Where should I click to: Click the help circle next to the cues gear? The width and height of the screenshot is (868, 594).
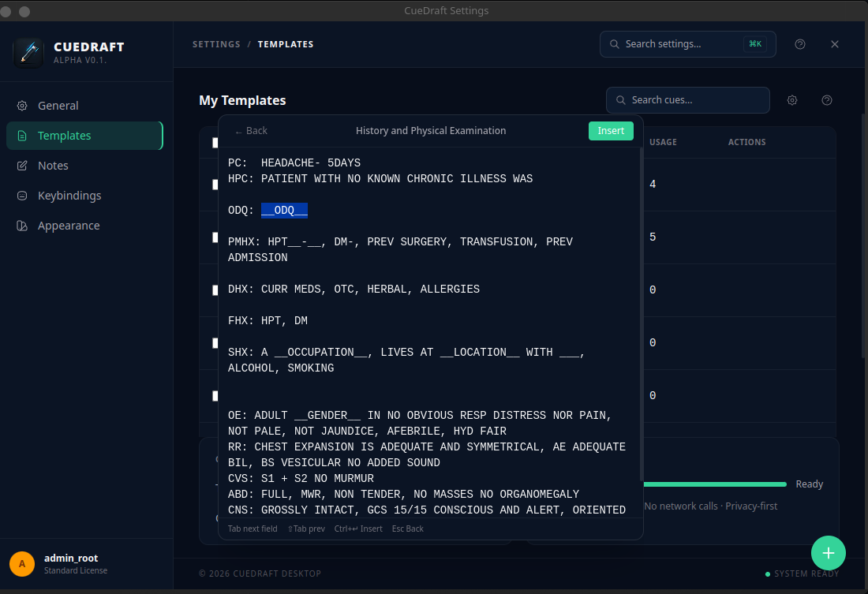tap(826, 100)
